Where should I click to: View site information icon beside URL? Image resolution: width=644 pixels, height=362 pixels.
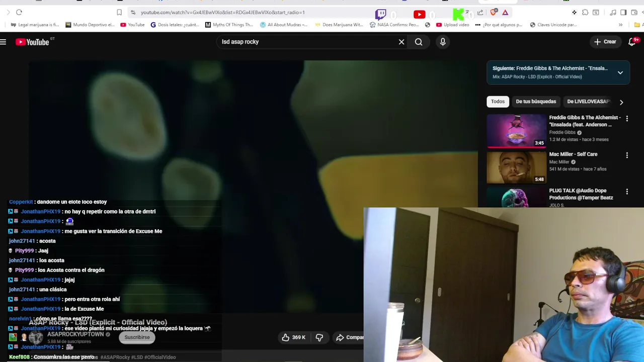133,12
